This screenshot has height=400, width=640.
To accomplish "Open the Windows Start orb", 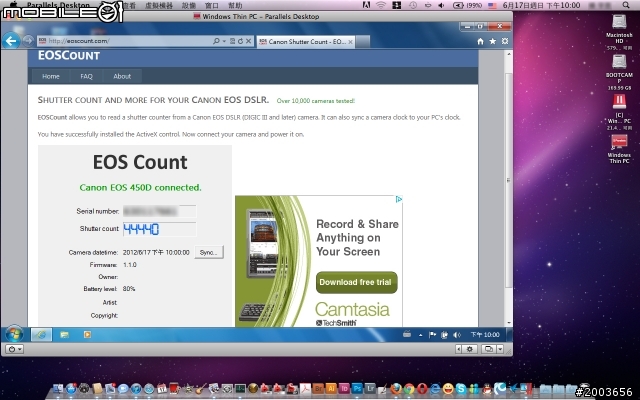I will click(14, 335).
